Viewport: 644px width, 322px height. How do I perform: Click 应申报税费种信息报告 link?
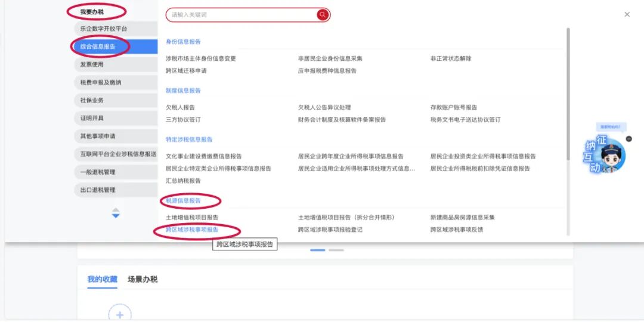(x=327, y=70)
